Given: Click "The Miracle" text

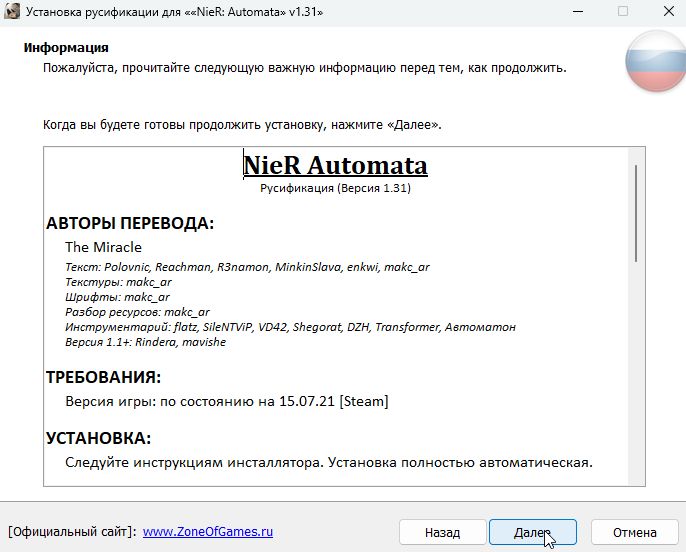Looking at the screenshot, I should (103, 247).
